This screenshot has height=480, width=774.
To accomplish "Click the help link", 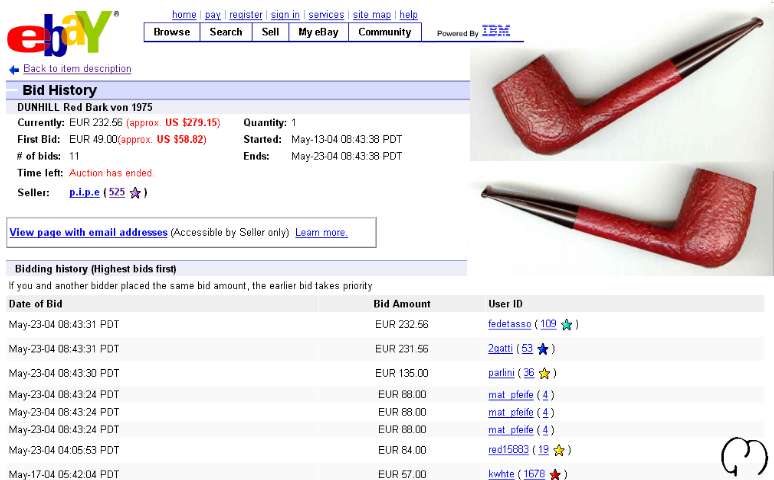I will click(x=408, y=15).
